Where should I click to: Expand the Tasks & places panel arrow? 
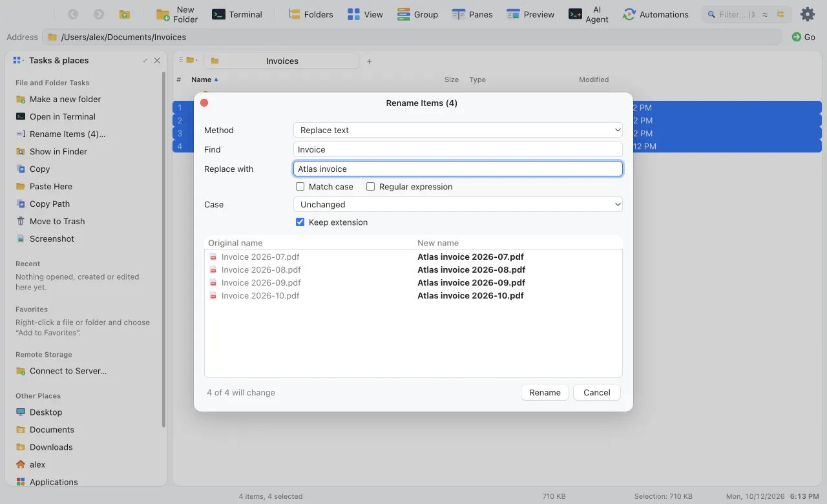145,61
